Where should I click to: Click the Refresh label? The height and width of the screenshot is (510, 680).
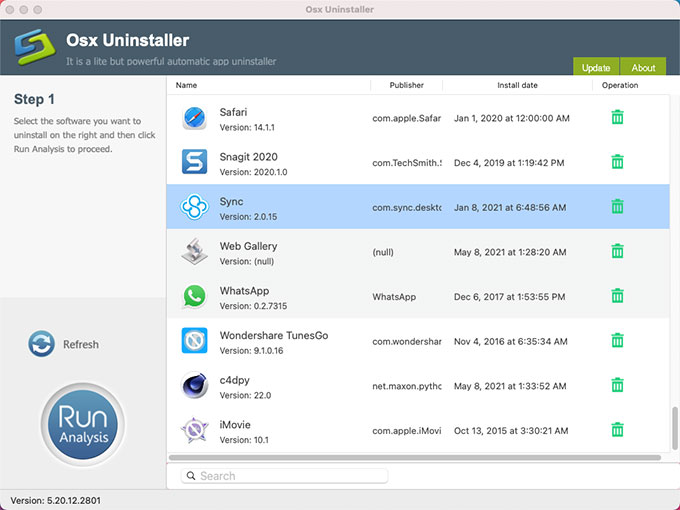[81, 344]
